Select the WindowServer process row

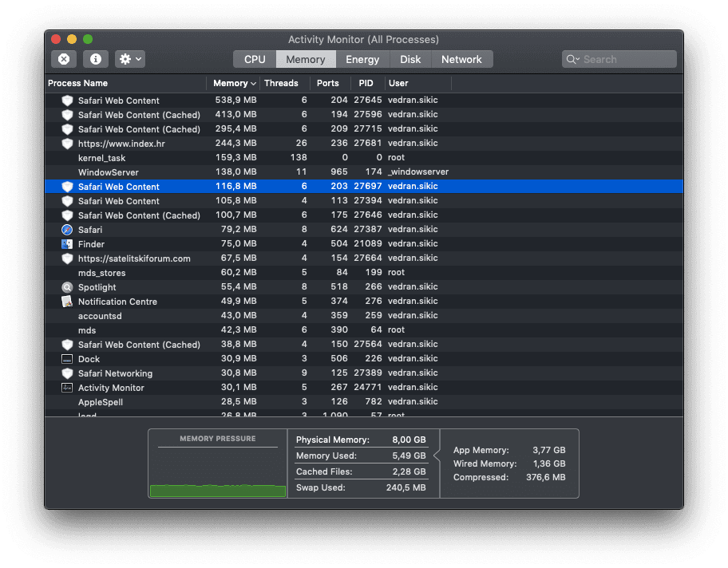pos(364,172)
